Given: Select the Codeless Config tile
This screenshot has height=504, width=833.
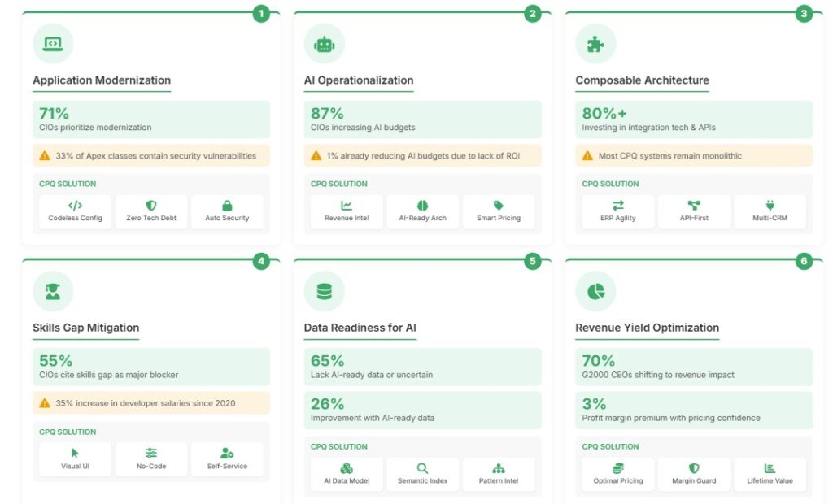Looking at the screenshot, I should coord(75,211).
